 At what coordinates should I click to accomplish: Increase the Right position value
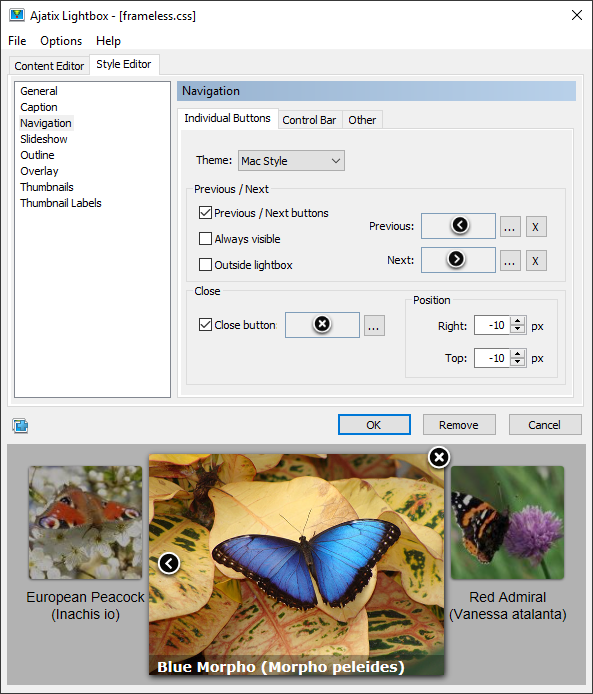pos(517,321)
